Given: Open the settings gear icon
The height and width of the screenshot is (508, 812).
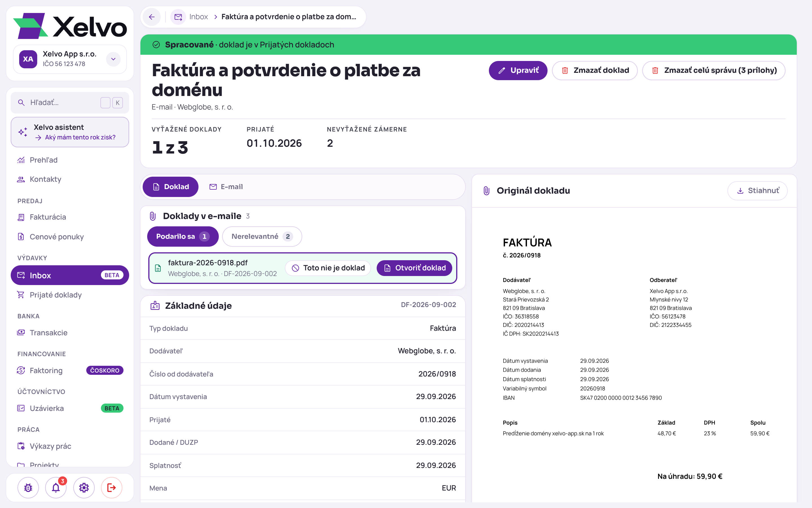Looking at the screenshot, I should (84, 487).
